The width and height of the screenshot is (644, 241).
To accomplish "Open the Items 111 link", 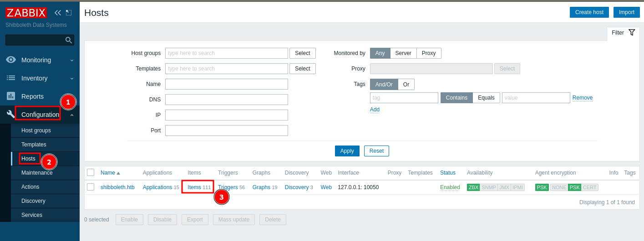I will pos(194,187).
